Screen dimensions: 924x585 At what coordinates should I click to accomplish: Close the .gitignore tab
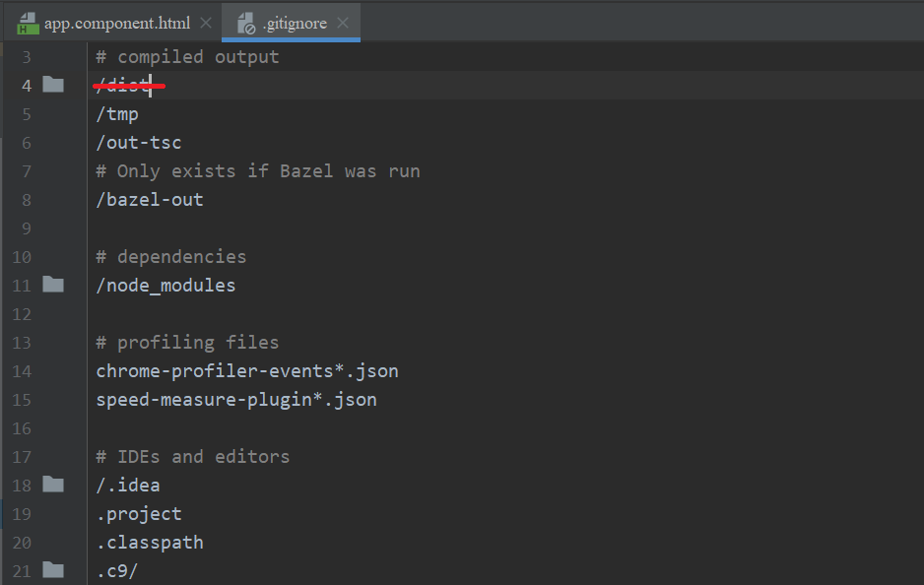(342, 23)
